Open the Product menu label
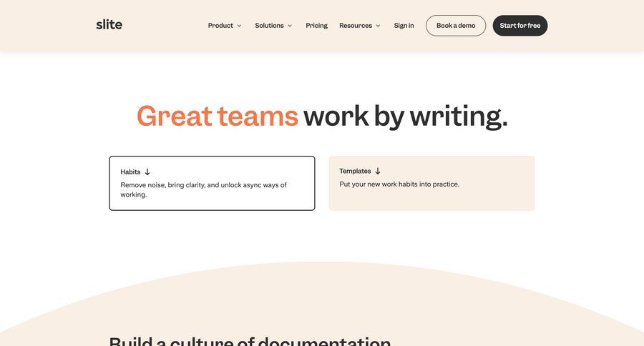The height and width of the screenshot is (346, 644). pyautogui.click(x=220, y=26)
